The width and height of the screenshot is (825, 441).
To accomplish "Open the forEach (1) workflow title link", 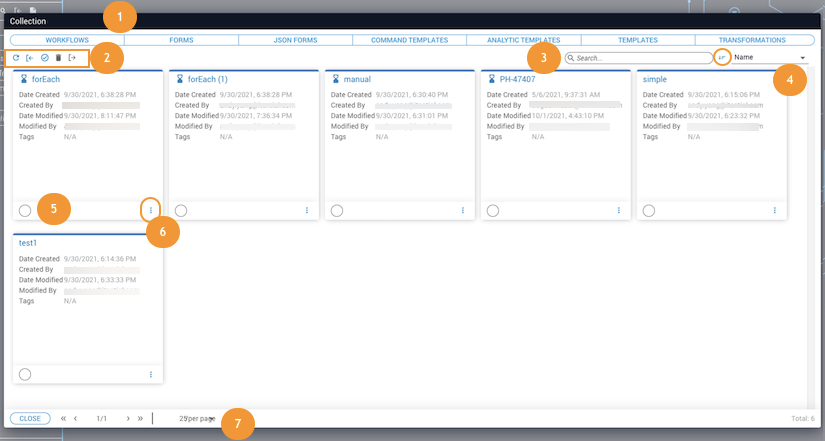I will [207, 79].
